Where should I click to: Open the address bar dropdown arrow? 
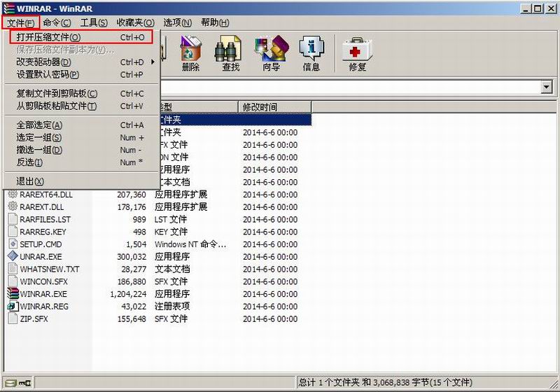pos(547,87)
